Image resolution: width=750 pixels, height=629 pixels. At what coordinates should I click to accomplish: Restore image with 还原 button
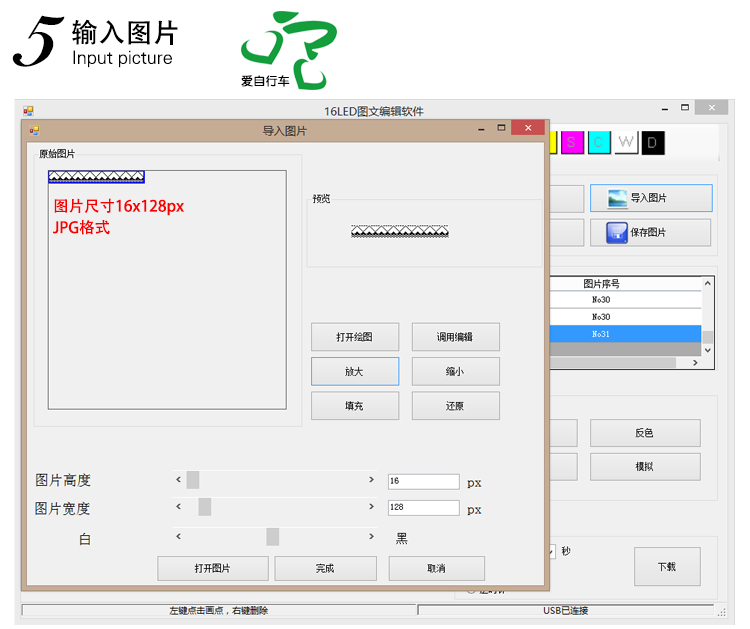(455, 406)
